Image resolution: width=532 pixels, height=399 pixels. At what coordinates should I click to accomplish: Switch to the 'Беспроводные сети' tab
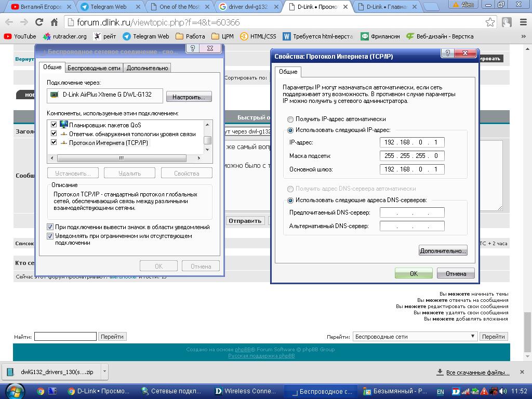click(x=94, y=68)
